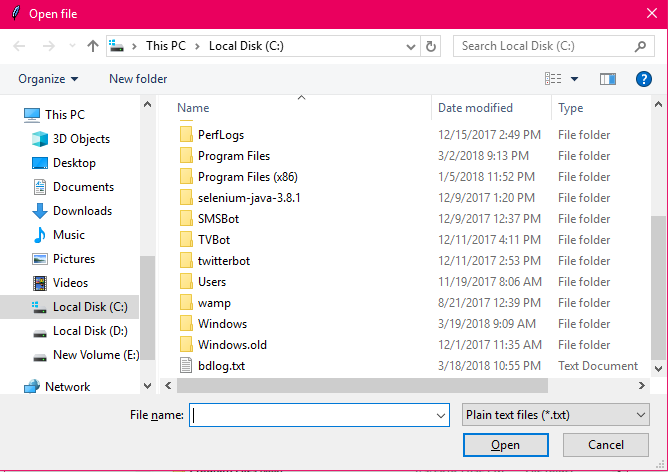This screenshot has height=472, width=668.
Task: Open the Organize menu
Action: 48,79
